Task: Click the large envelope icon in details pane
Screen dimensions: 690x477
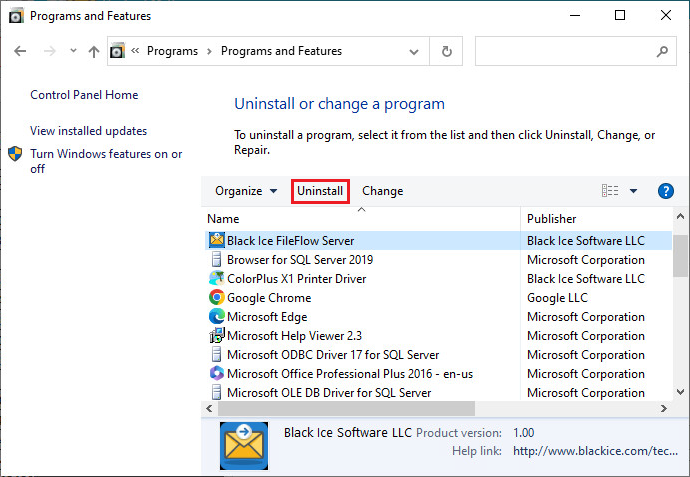Action: coord(244,446)
